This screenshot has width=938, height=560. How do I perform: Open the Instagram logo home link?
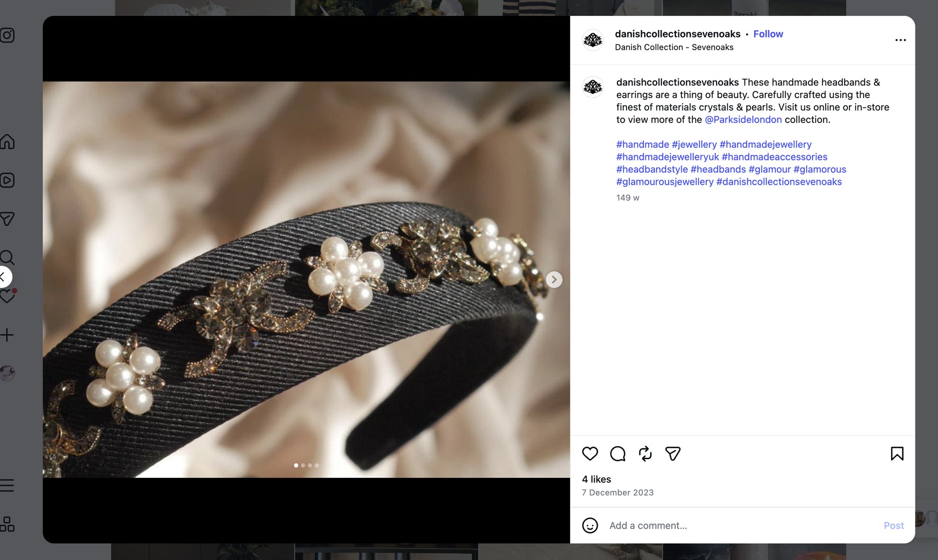pyautogui.click(x=7, y=35)
